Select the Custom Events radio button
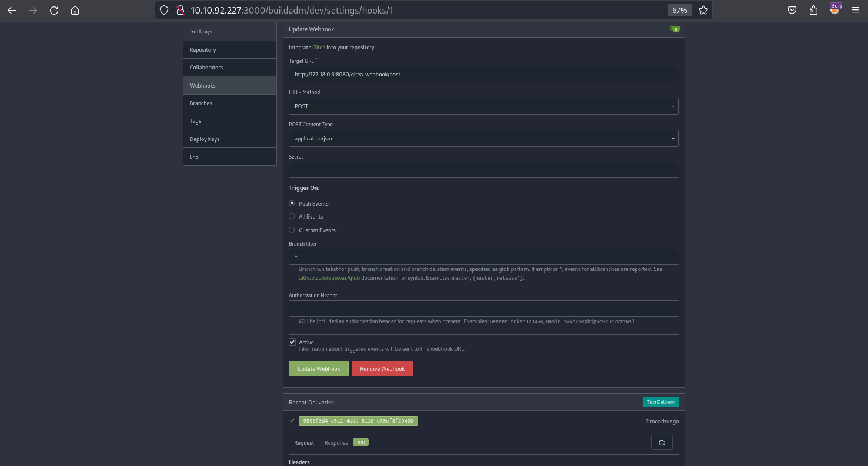Image resolution: width=868 pixels, height=466 pixels. [x=292, y=230]
